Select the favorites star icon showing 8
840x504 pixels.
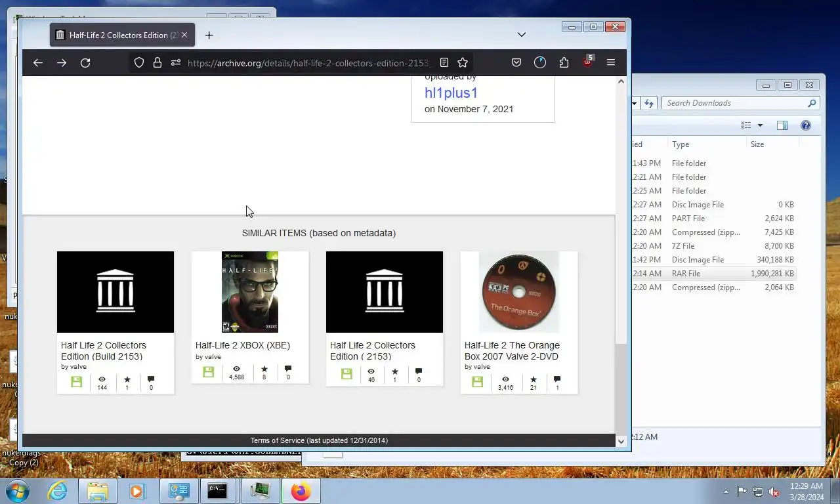[264, 369]
